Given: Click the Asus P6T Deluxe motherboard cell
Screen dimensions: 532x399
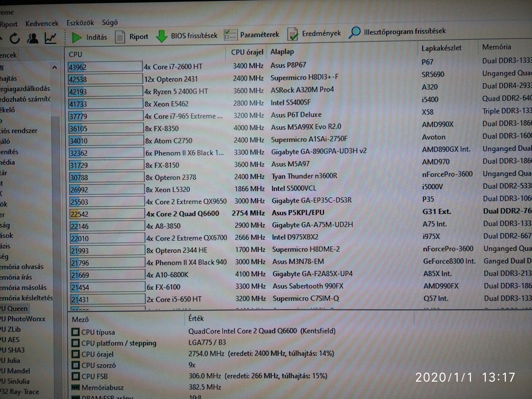Looking at the screenshot, I should [x=296, y=115].
